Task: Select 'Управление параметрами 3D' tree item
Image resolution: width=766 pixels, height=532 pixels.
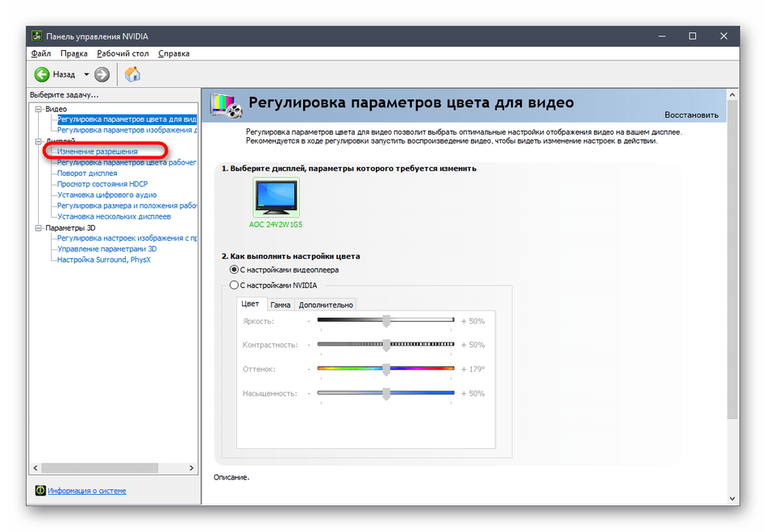Action: [x=106, y=249]
